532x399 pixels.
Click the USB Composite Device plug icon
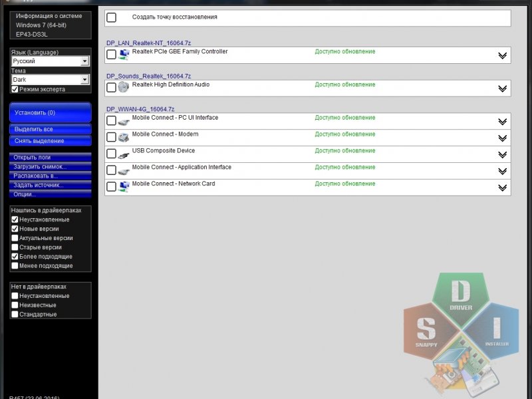(x=124, y=154)
